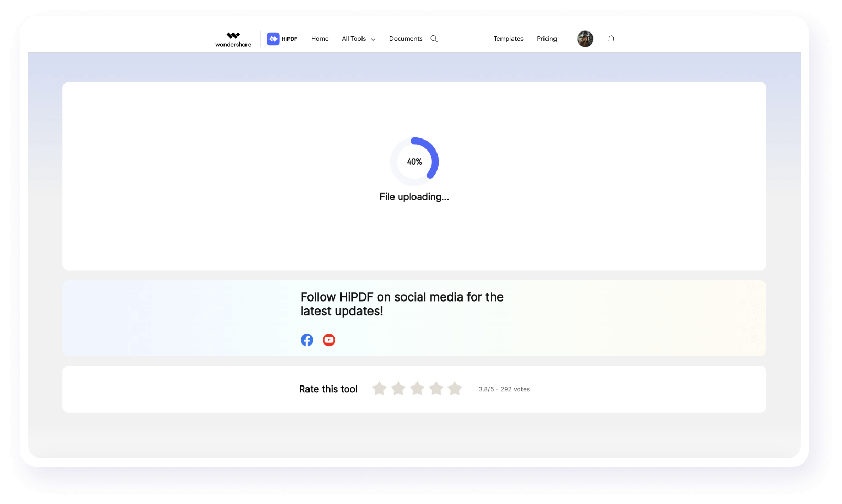
Task: Select the votes count text
Action: point(504,389)
